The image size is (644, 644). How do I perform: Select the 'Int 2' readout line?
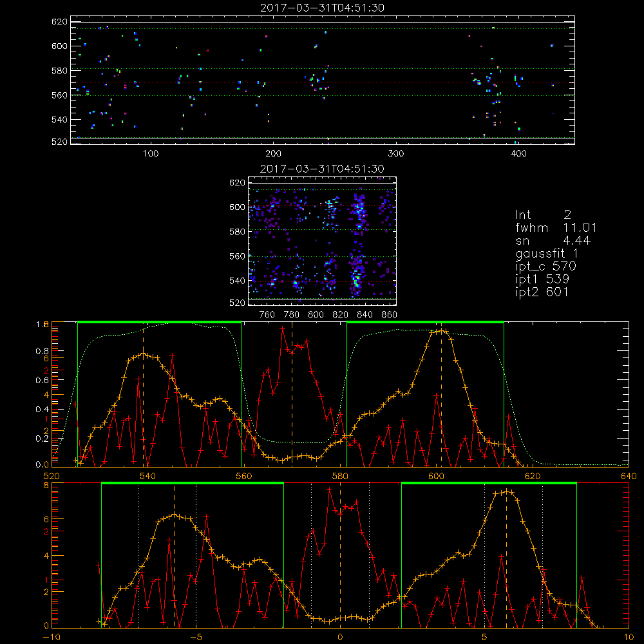click(544, 215)
